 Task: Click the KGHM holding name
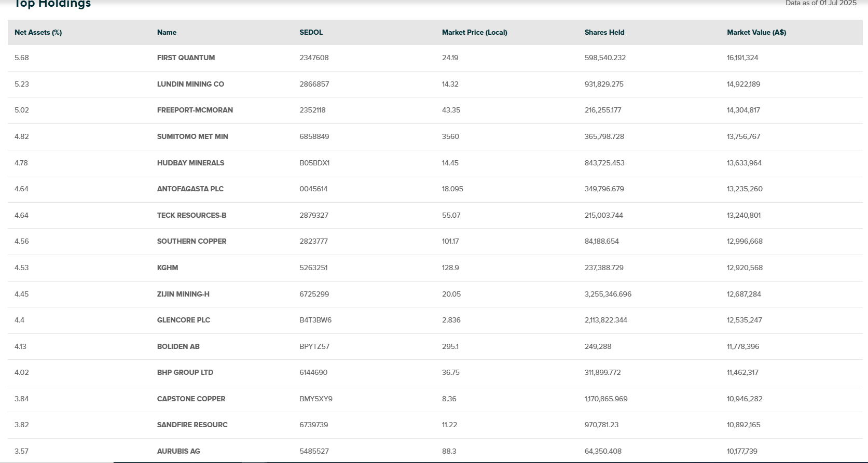point(167,268)
